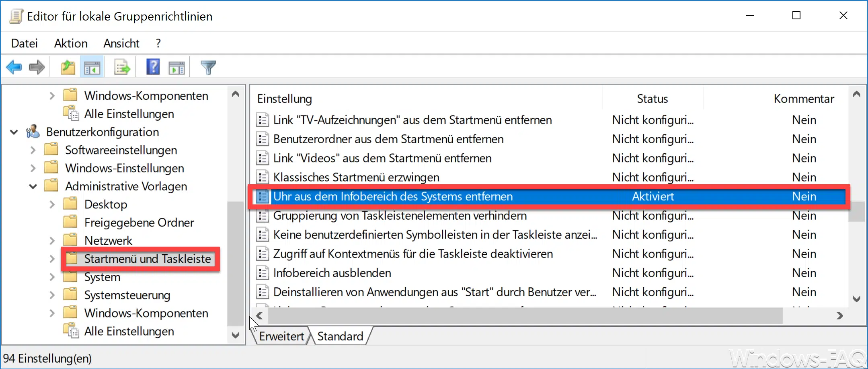This screenshot has width=868, height=369.
Task: Click the blue Back arrow toolbar icon
Action: (x=14, y=67)
